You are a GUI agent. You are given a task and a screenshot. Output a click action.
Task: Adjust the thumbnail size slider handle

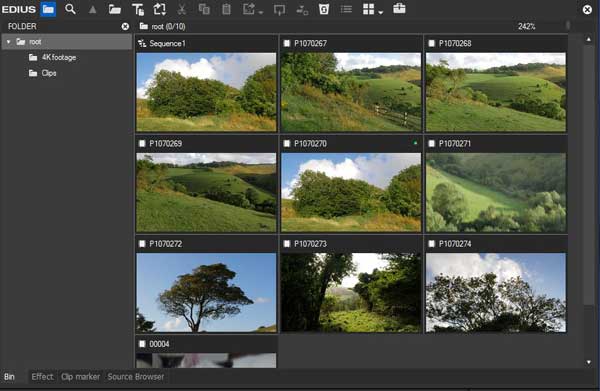[x=568, y=26]
